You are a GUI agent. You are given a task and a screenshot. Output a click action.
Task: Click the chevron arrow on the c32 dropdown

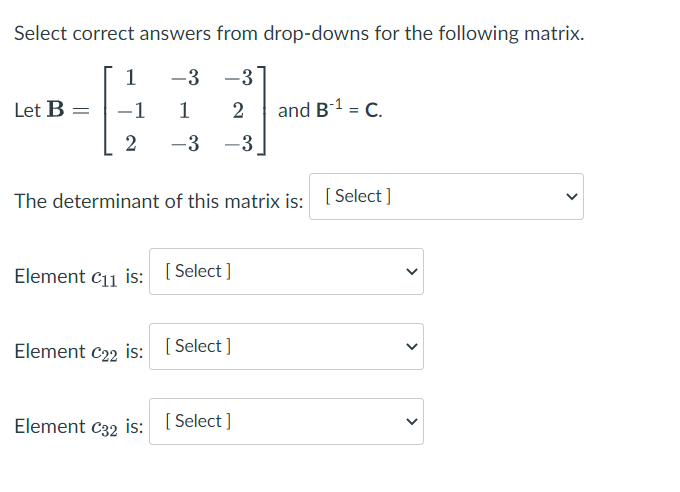410,422
